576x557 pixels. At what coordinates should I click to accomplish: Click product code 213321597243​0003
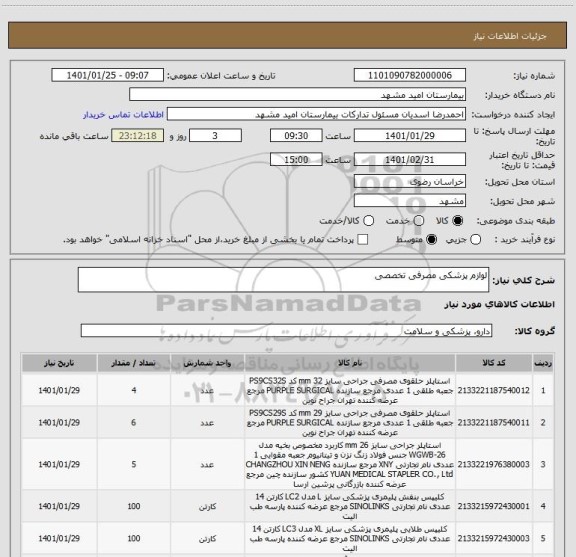[494, 538]
